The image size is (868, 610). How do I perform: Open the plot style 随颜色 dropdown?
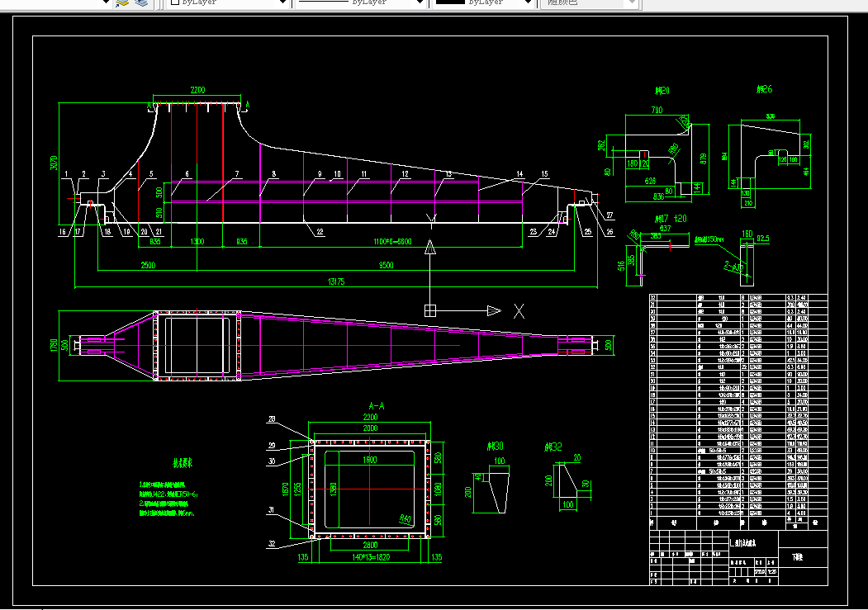coord(590,2)
